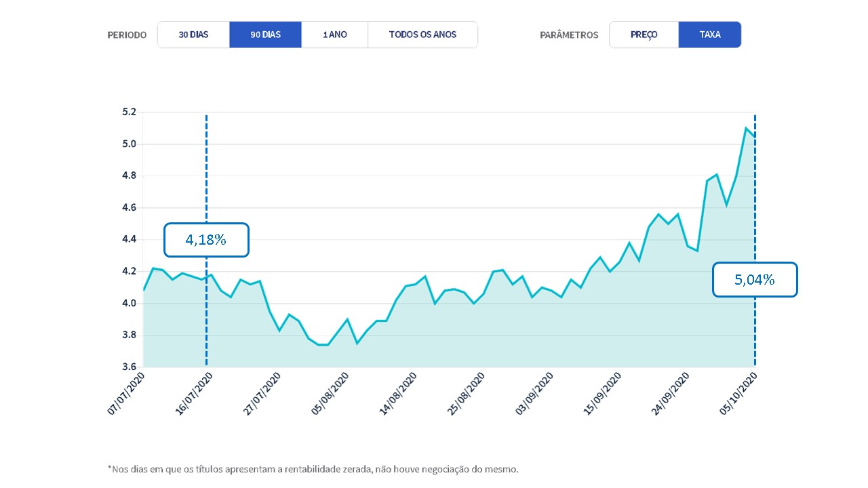Click the 05/08/2020 date label
This screenshot has width=868, height=488.
[x=330, y=394]
